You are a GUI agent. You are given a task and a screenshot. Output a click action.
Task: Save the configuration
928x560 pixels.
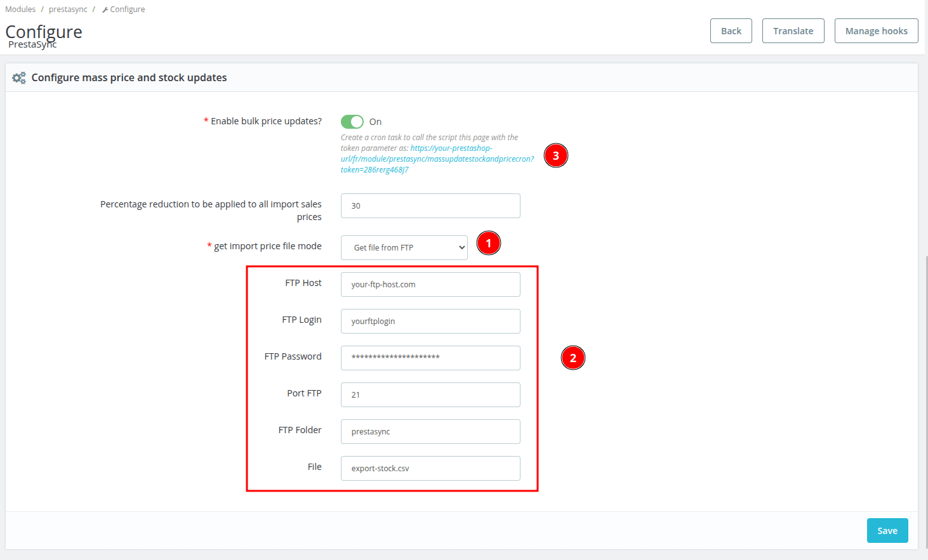(887, 531)
